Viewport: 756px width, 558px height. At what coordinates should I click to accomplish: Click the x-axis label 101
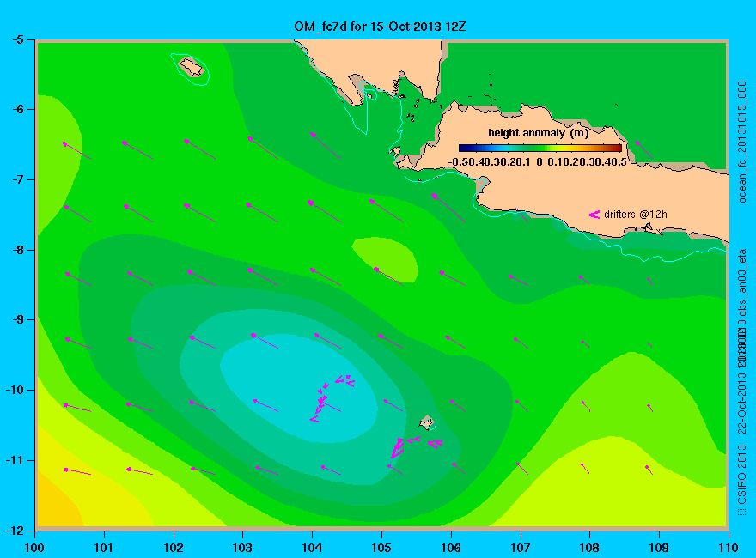click(x=104, y=548)
